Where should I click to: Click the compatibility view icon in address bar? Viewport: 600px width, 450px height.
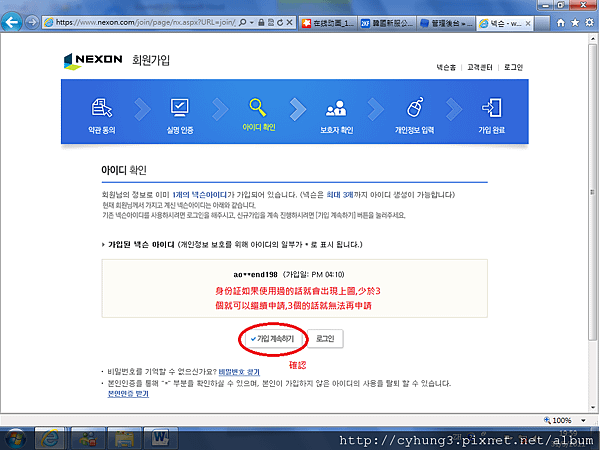pyautogui.click(x=271, y=23)
